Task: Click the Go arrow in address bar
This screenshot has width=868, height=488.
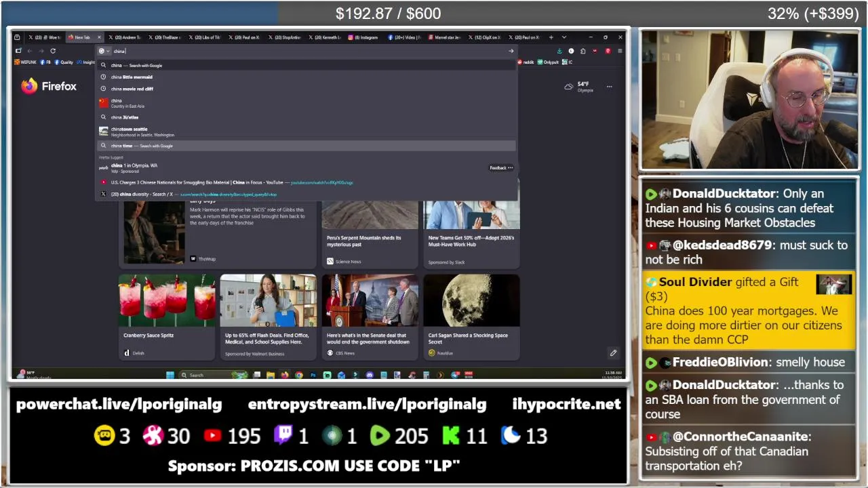Action: (511, 51)
